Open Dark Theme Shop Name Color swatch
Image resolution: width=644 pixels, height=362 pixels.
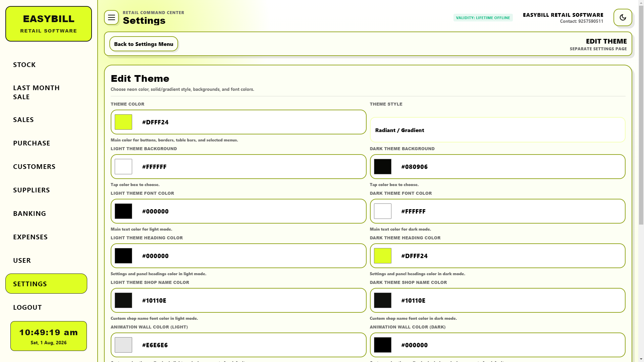coord(383,300)
